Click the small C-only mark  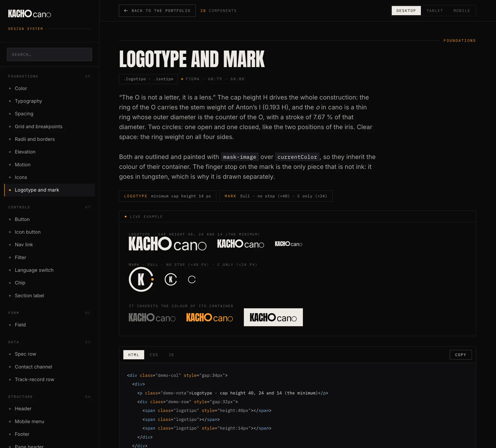click(x=192, y=279)
